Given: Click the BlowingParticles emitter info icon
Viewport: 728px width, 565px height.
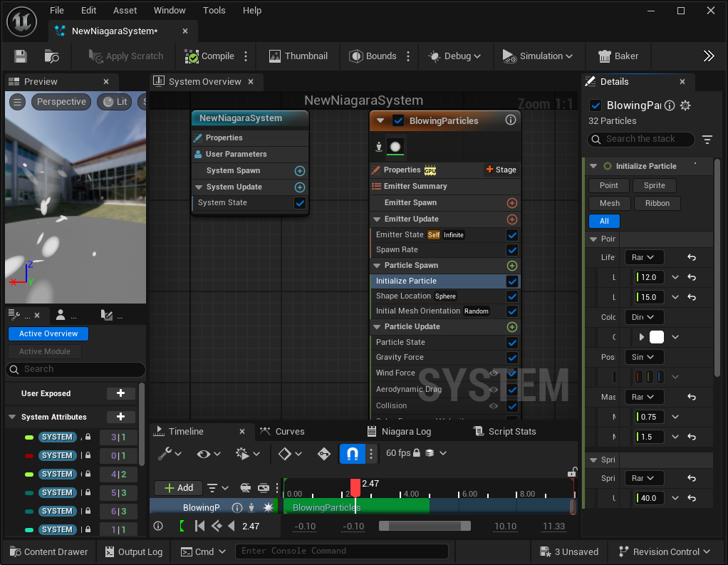Looking at the screenshot, I should point(511,120).
